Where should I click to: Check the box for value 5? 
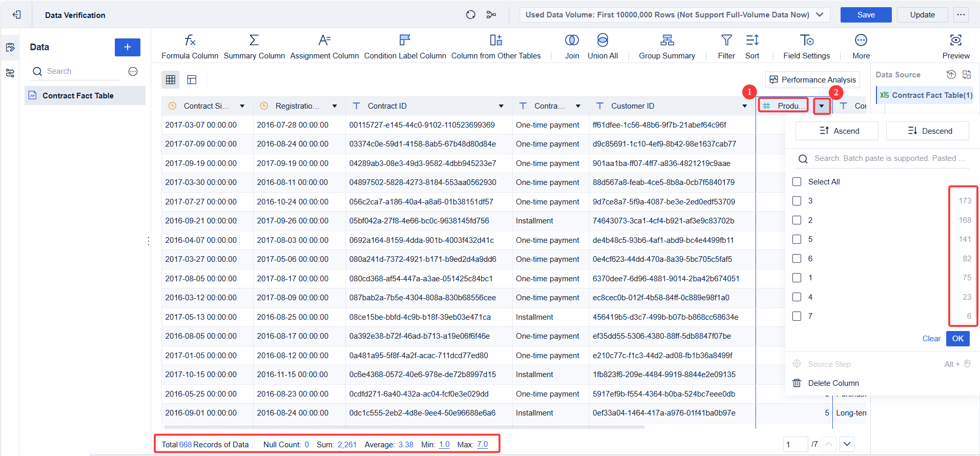coord(797,239)
